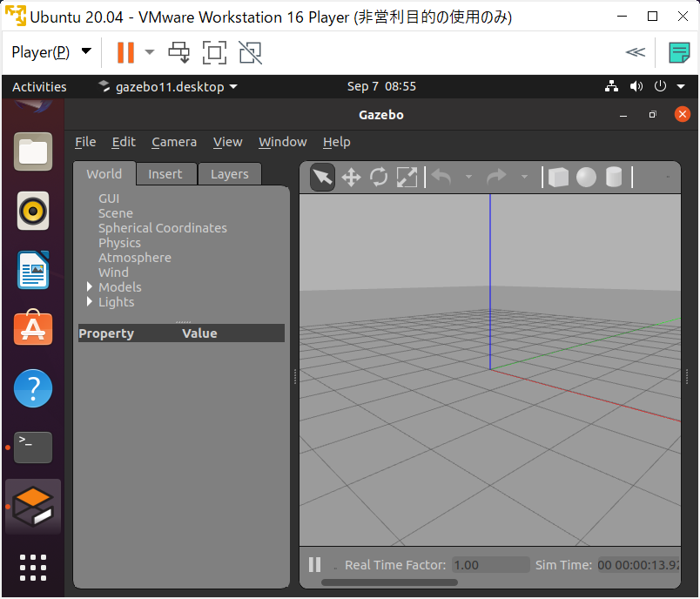Screen dimensions: 700x599
Task: Click the volume icon in top bar
Action: pos(636,86)
